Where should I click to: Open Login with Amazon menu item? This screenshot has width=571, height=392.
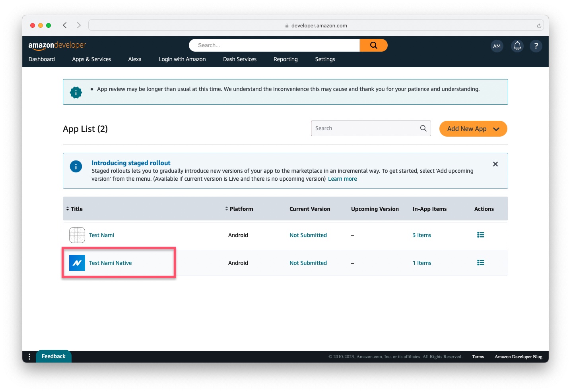[x=182, y=59]
